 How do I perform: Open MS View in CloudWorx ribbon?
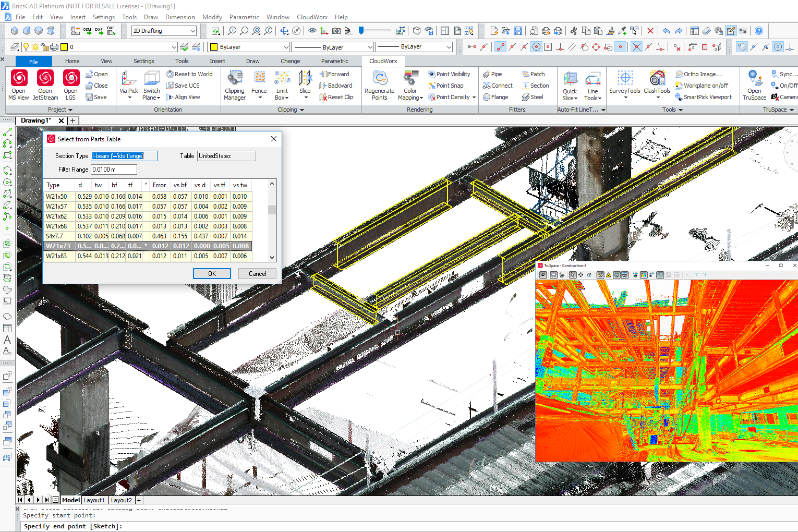[19, 85]
